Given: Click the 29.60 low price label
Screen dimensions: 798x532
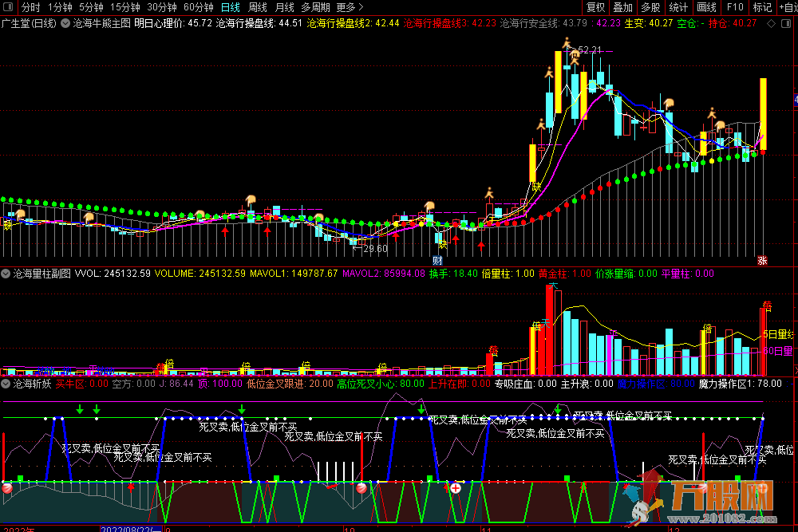Looking at the screenshot, I should (376, 249).
